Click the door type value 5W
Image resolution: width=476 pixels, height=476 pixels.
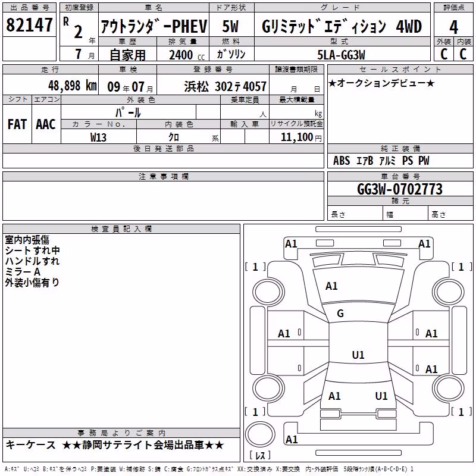(230, 26)
